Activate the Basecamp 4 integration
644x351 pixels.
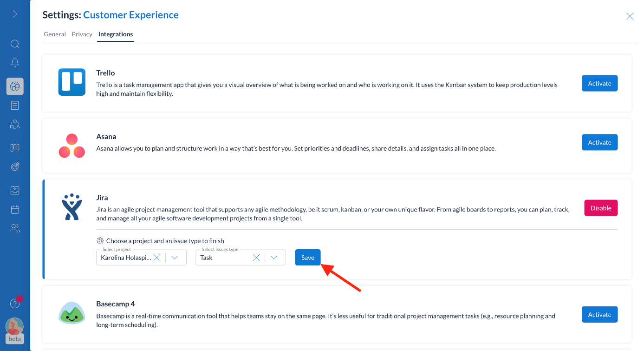pos(599,314)
